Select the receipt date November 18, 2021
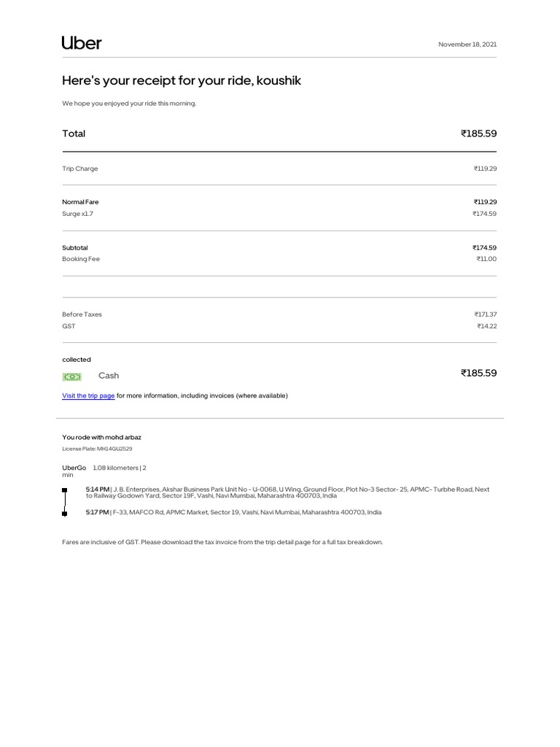 (x=467, y=44)
